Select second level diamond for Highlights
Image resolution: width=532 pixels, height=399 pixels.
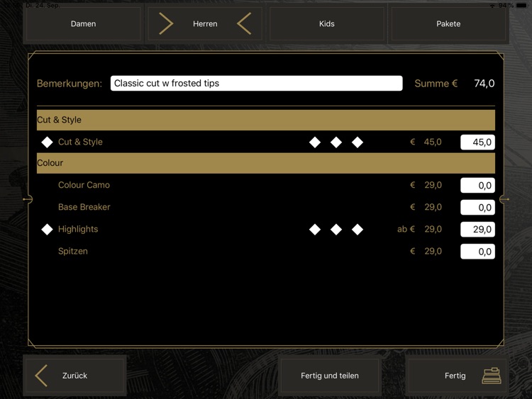click(x=336, y=230)
